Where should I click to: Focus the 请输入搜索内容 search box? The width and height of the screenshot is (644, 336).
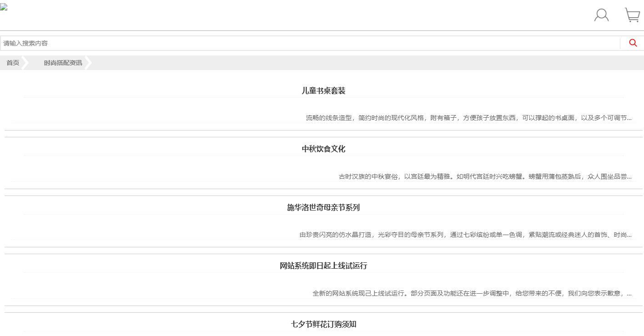[x=309, y=43]
